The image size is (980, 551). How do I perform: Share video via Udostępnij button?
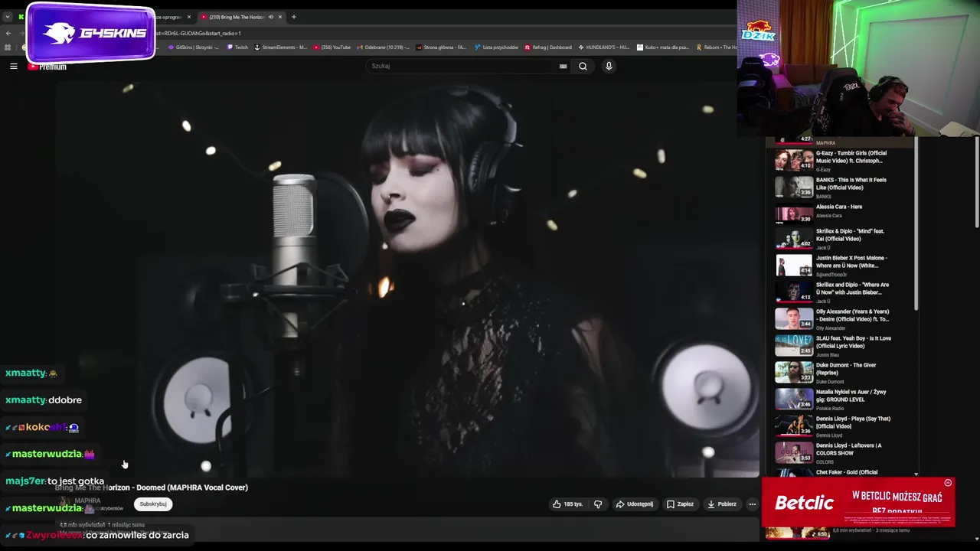(x=634, y=504)
